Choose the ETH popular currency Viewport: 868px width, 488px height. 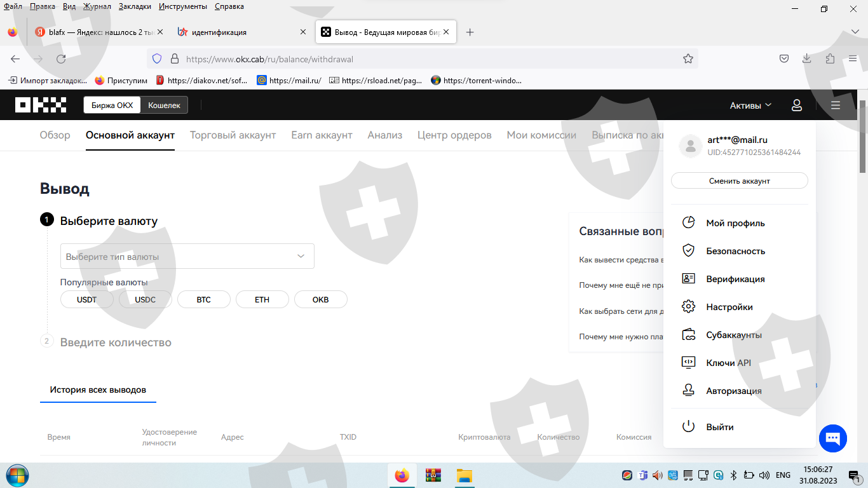pyautogui.click(x=262, y=299)
